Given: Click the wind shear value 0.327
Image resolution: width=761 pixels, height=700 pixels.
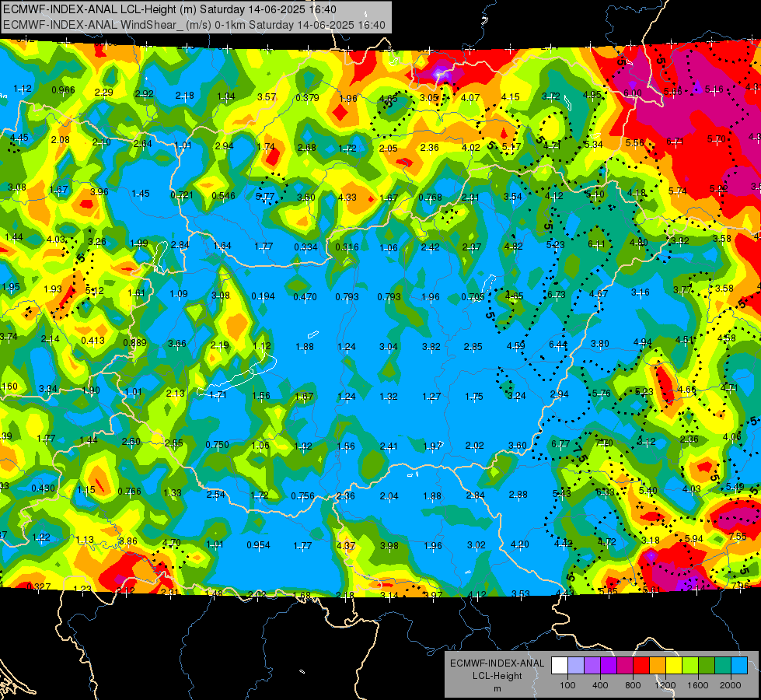Looking at the screenshot, I should (38, 586).
